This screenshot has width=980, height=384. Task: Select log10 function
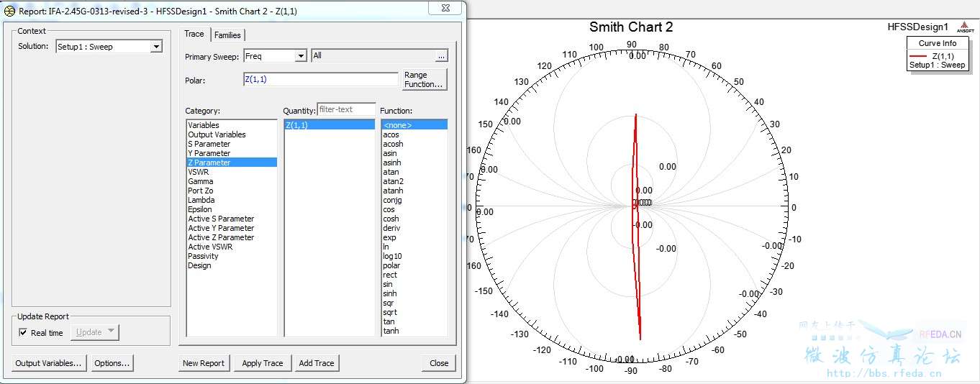414,256
